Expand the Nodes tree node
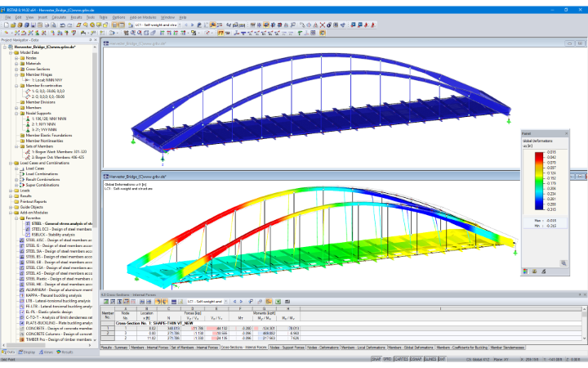This screenshot has width=588, height=368. 16,58
